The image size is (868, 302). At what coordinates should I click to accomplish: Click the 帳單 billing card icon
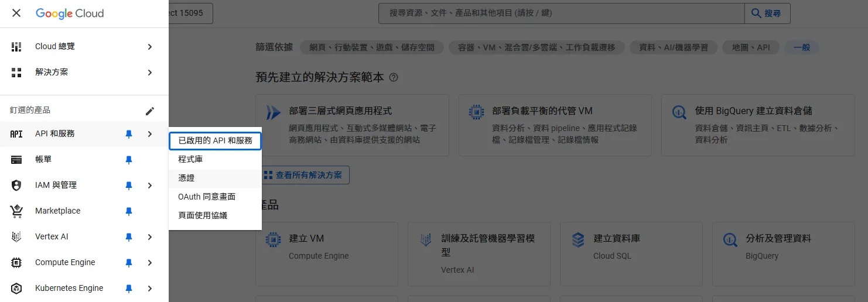16,160
